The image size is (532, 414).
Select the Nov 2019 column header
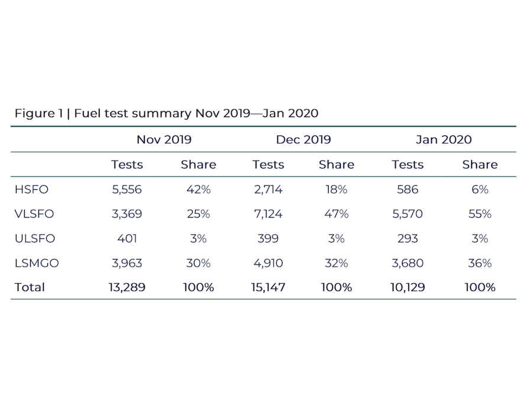(x=164, y=140)
